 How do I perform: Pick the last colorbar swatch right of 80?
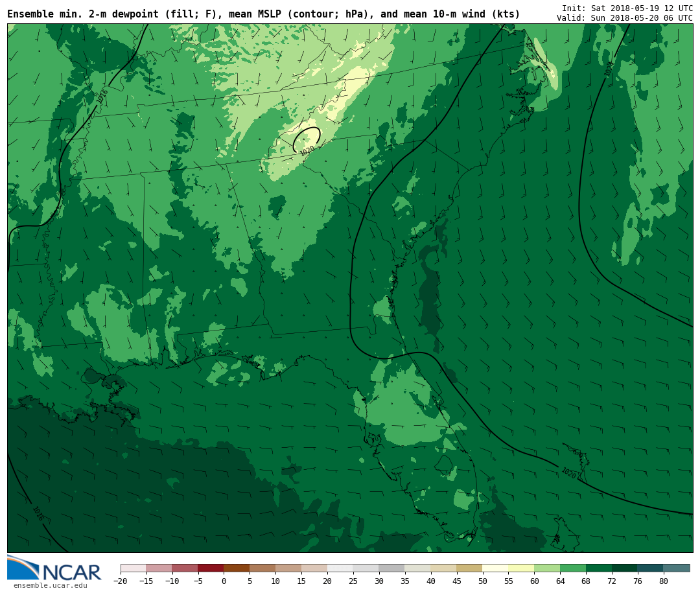[x=677, y=568]
